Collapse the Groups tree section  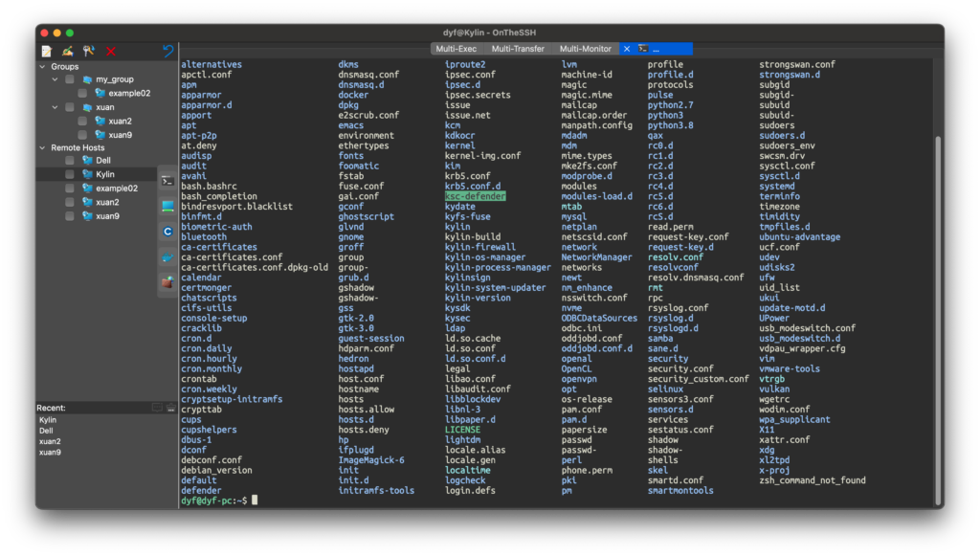point(42,67)
